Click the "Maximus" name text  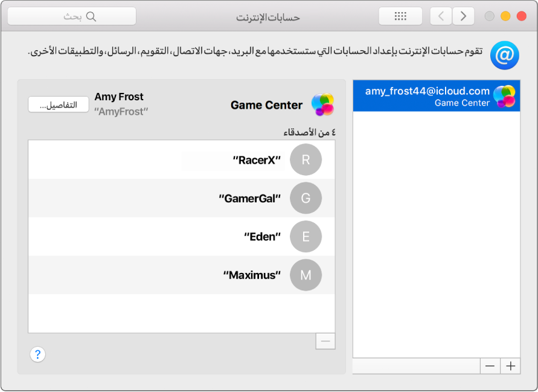pyautogui.click(x=252, y=275)
